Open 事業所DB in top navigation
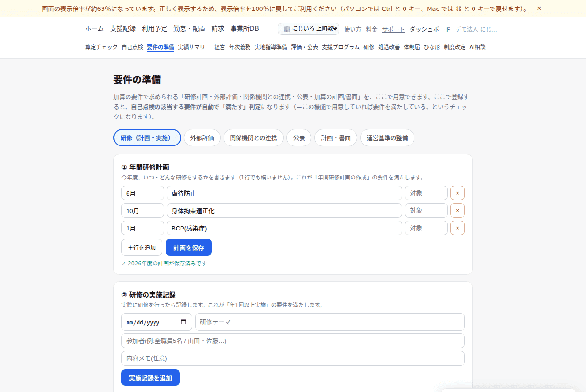 [x=245, y=28]
